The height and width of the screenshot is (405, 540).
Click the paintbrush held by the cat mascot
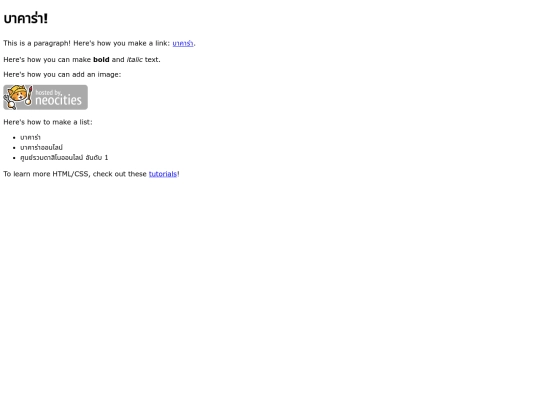tap(29, 96)
